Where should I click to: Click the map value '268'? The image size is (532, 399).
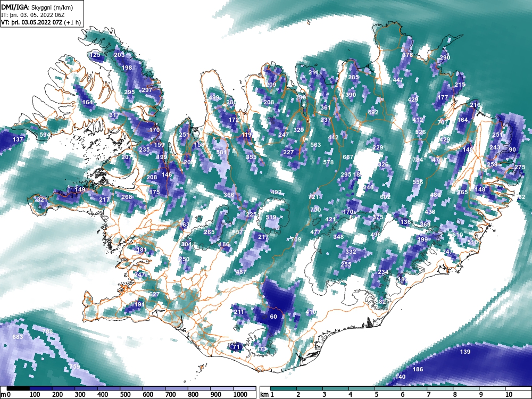click(x=127, y=197)
